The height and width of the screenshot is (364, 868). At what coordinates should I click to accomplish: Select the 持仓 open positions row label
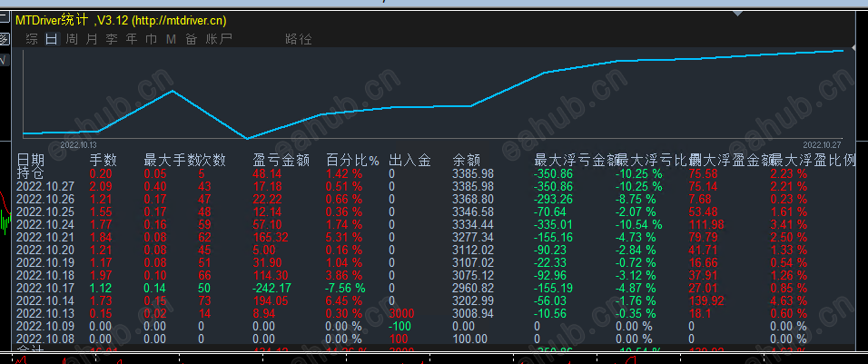pos(30,173)
